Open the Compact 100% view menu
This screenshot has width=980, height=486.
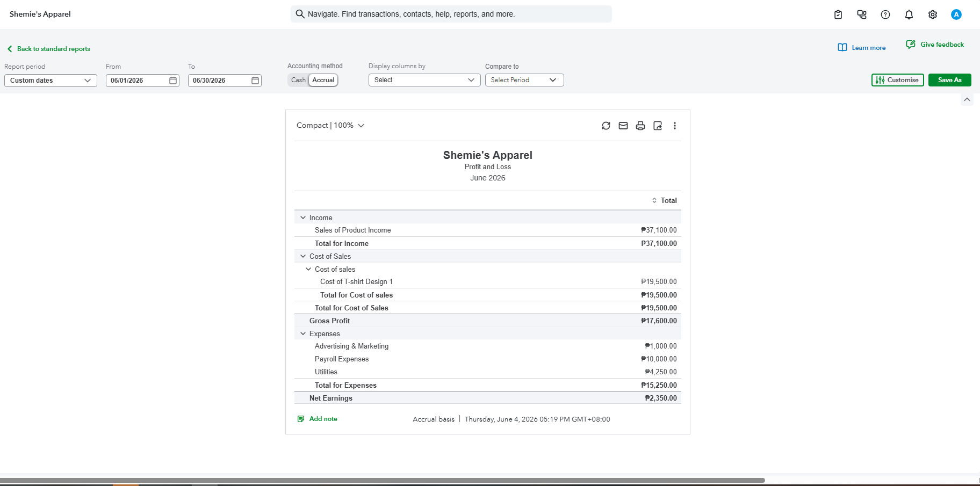point(330,125)
